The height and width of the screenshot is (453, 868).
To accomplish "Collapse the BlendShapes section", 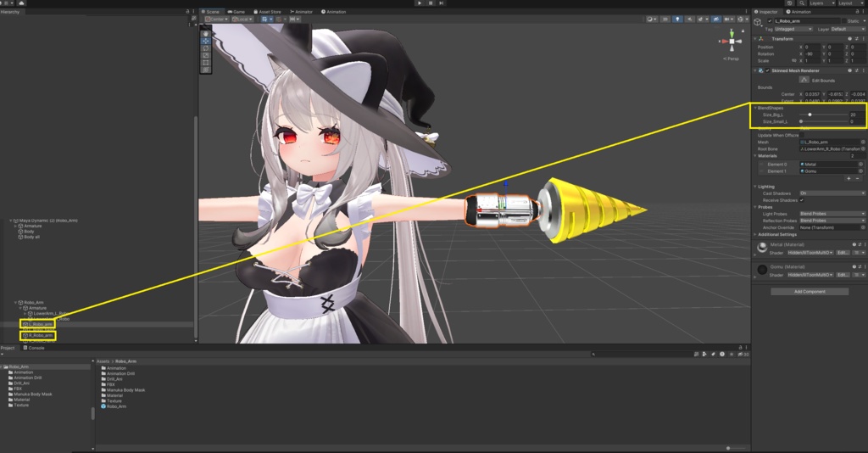I will click(755, 108).
